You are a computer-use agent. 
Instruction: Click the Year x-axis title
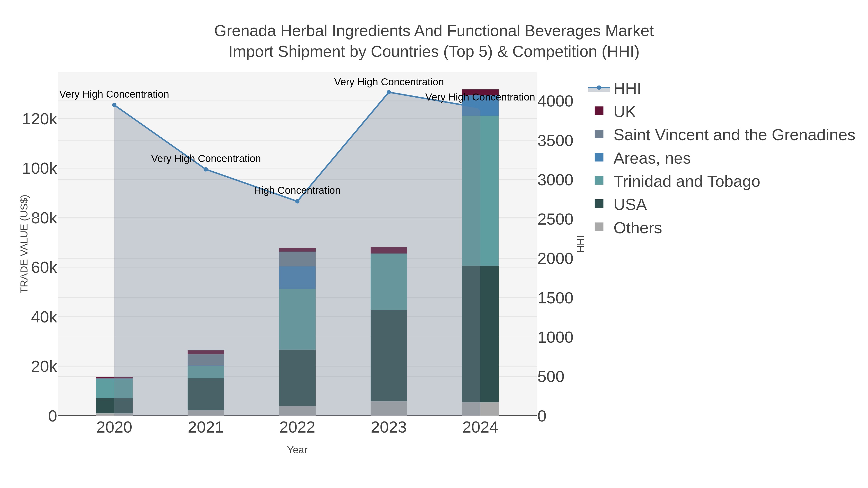297,450
